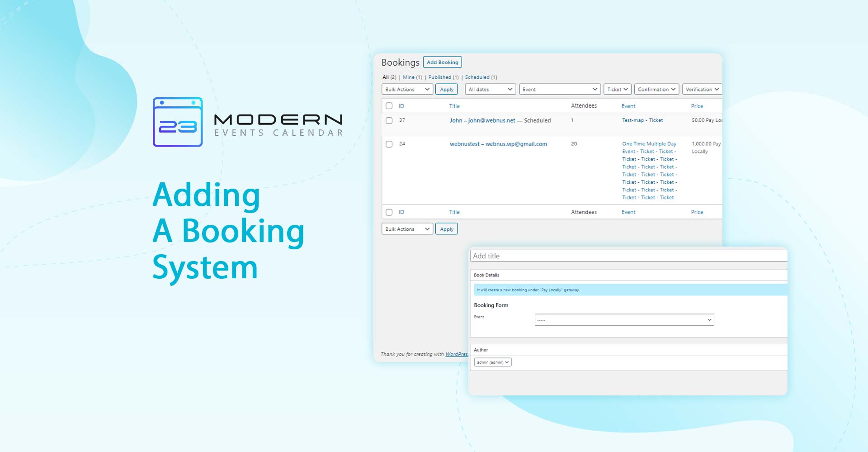This screenshot has width=868, height=452.
Task: Click the Bookings page heading
Action: 400,62
